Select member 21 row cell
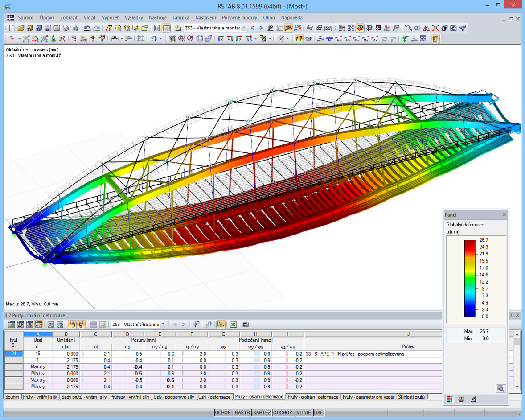The image size is (525, 420). (x=14, y=354)
